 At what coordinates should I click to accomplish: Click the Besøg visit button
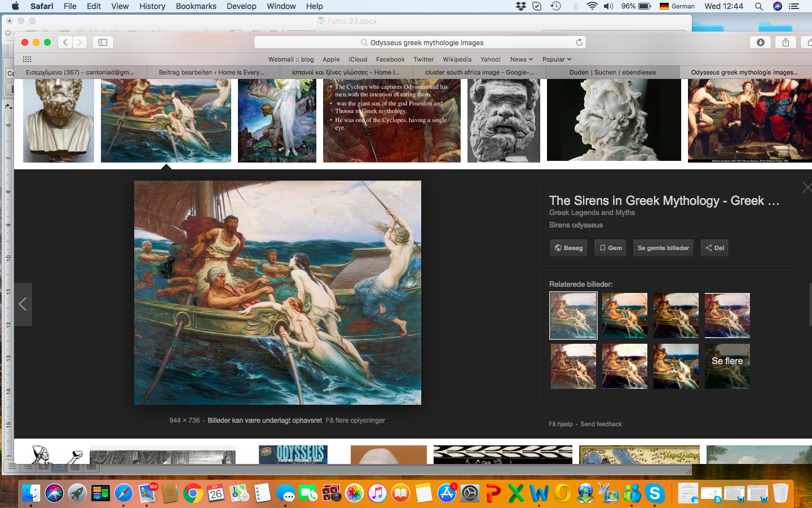tap(568, 248)
